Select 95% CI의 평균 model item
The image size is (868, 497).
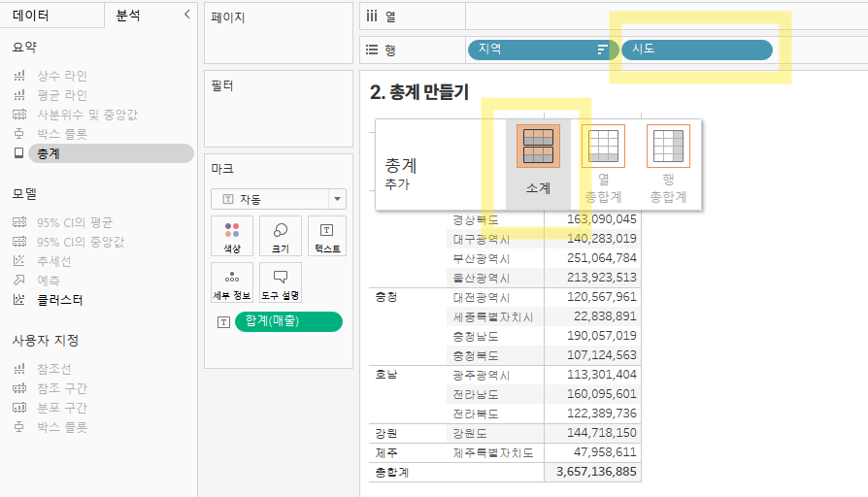point(75,222)
